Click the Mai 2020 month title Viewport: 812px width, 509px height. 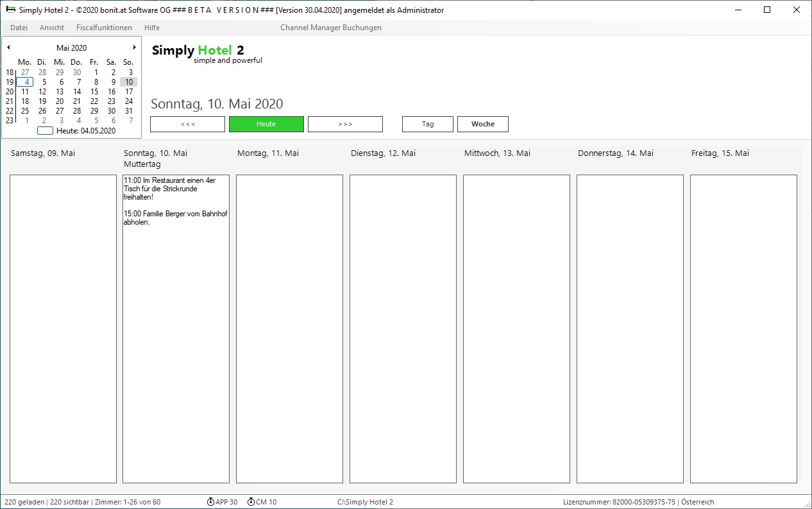pyautogui.click(x=71, y=47)
